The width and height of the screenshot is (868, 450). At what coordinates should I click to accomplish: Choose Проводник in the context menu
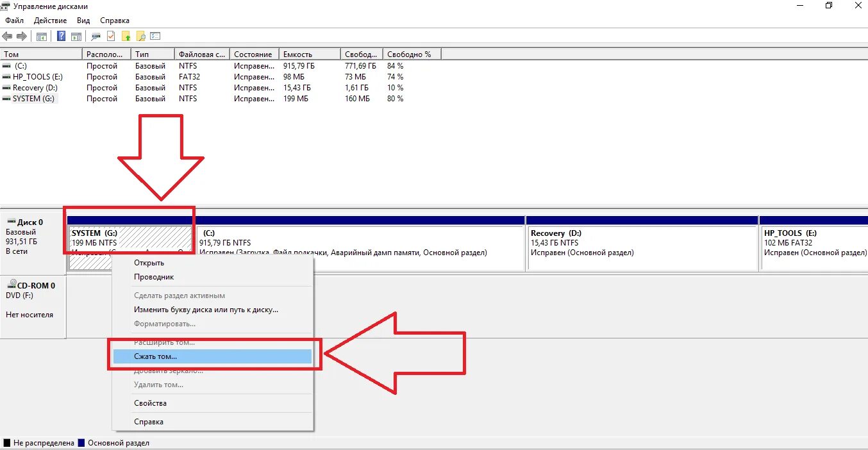212,277
